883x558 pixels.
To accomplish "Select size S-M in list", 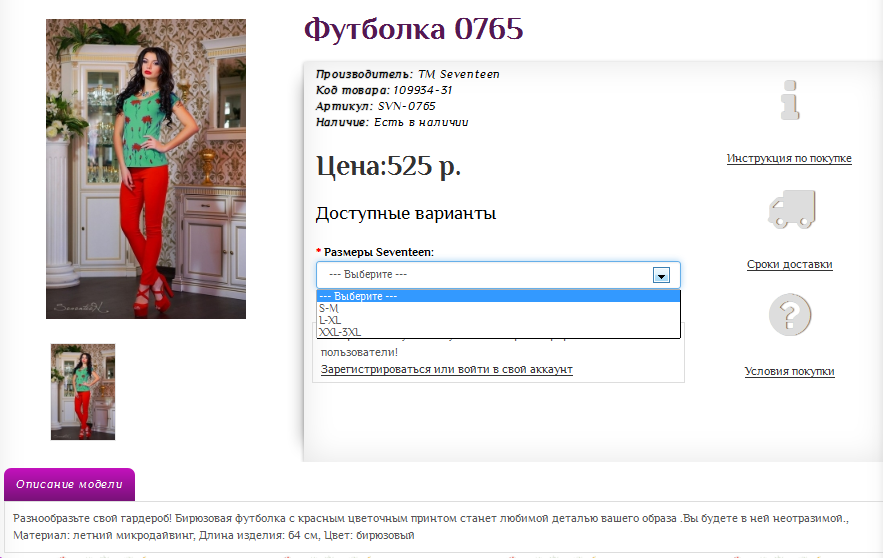I will click(498, 308).
